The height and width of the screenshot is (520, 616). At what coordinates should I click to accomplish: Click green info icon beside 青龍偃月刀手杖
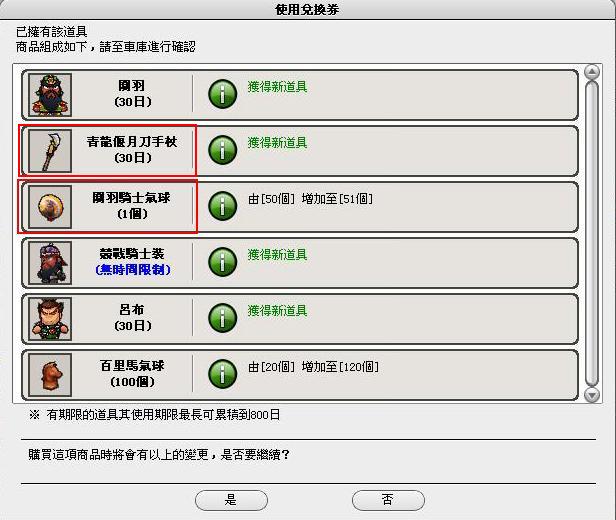[x=222, y=150]
